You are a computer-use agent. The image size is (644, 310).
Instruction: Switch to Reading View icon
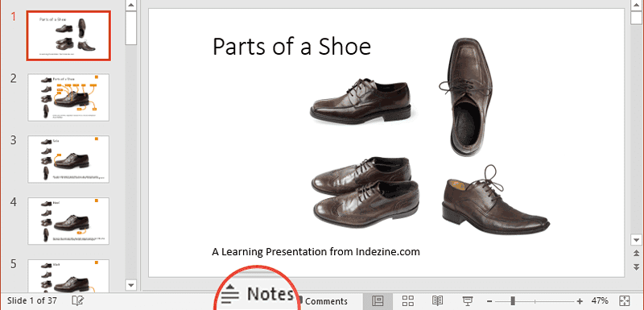pyautogui.click(x=438, y=301)
